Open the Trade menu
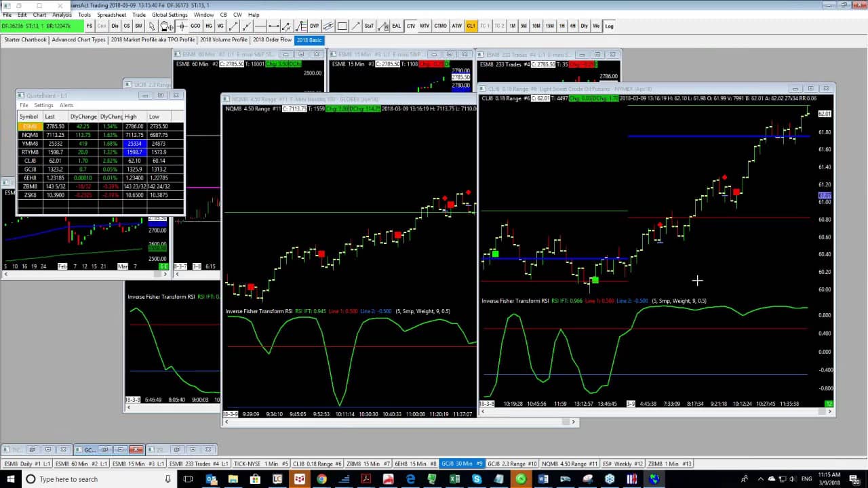The height and width of the screenshot is (488, 868). (x=139, y=14)
